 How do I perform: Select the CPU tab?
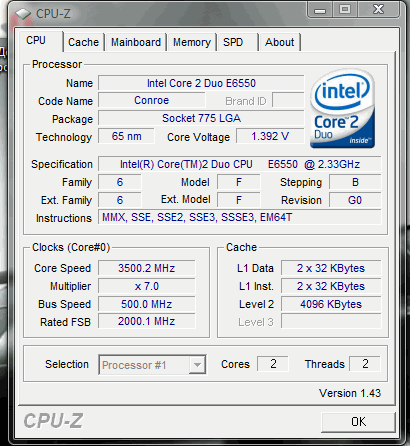(x=39, y=41)
